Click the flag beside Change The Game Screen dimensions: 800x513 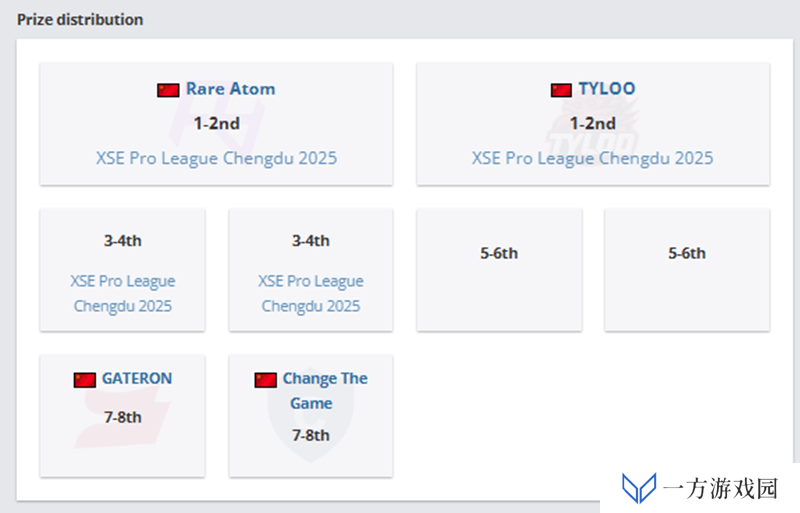(265, 380)
